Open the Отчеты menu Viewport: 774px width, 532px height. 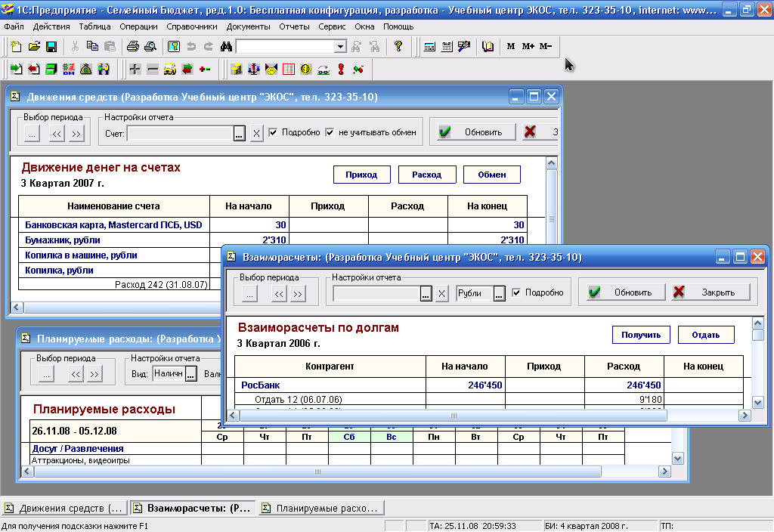click(294, 26)
